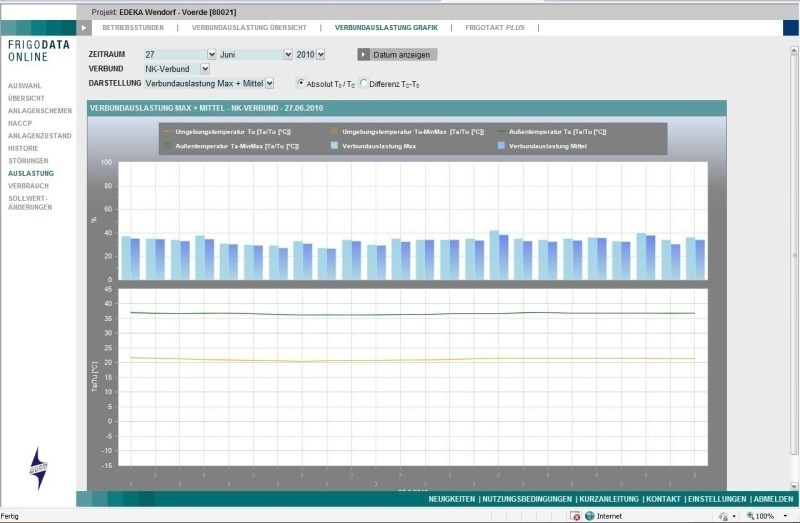Open Verbundauslastung Übersicht tab
Screen dimensions: 800x523
[x=249, y=28]
